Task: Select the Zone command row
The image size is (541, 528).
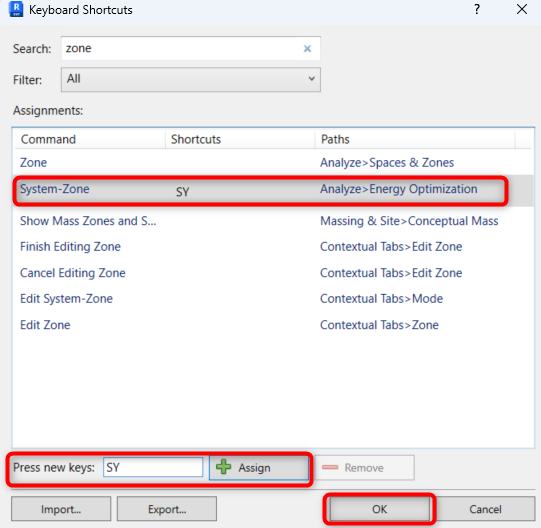Action: (273, 163)
